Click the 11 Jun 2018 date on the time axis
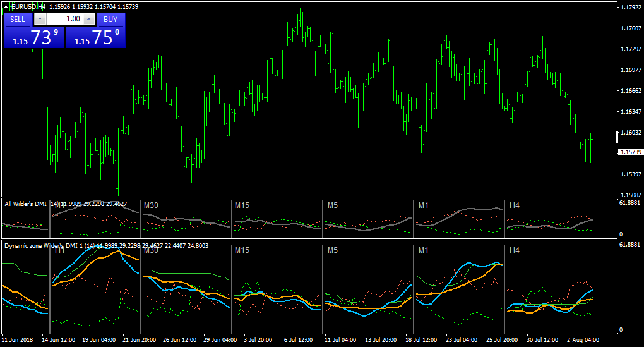 [x=17, y=340]
